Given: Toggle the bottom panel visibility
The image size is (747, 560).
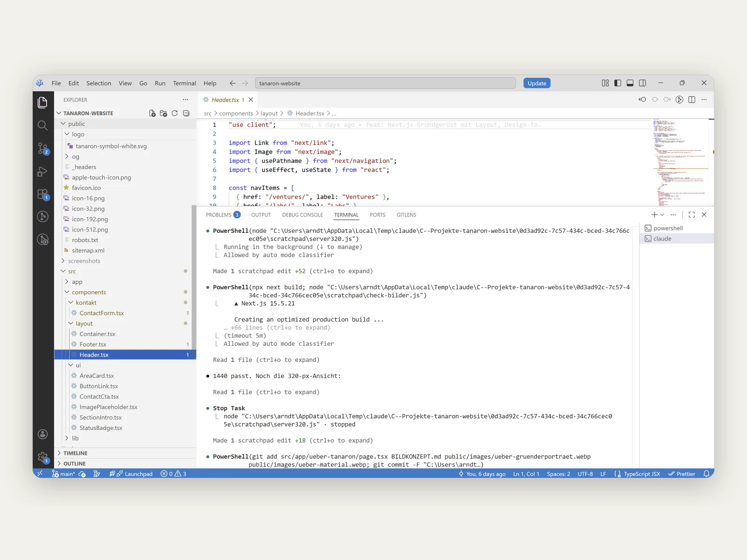Looking at the screenshot, I should tap(630, 83).
